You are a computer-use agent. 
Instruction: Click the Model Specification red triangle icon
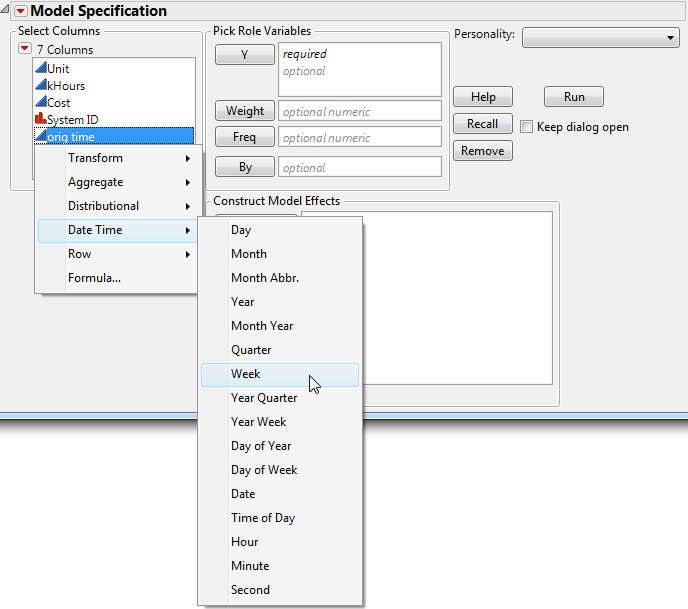pos(19,11)
